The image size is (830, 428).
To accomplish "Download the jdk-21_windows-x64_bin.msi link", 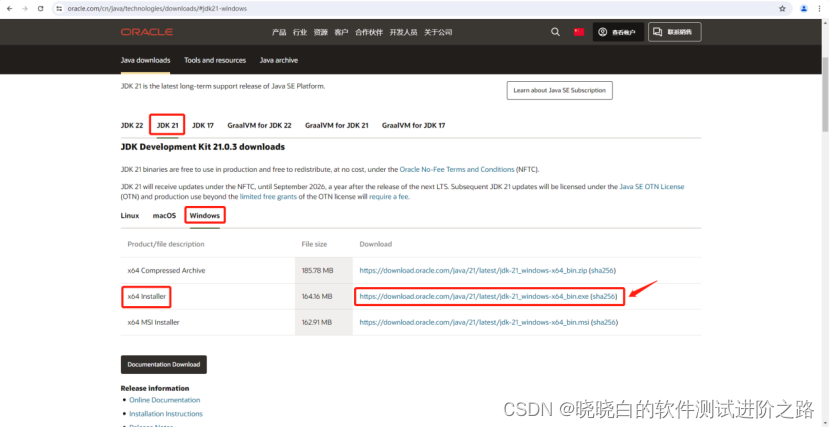I will pyautogui.click(x=474, y=322).
